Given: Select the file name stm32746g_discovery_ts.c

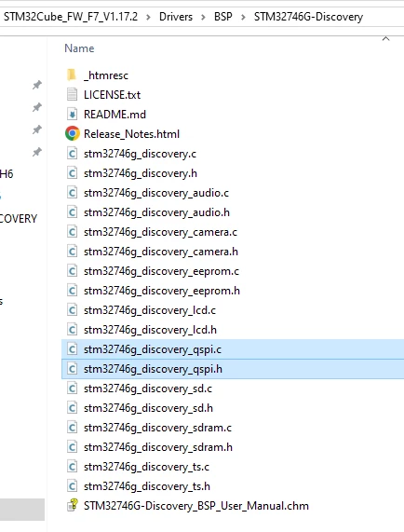Looking at the screenshot, I should click(x=146, y=467).
